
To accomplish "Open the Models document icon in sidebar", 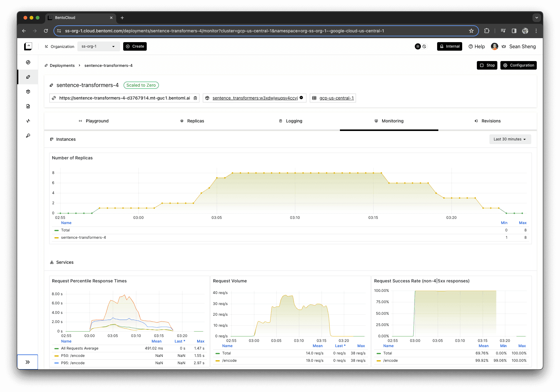I will click(28, 106).
